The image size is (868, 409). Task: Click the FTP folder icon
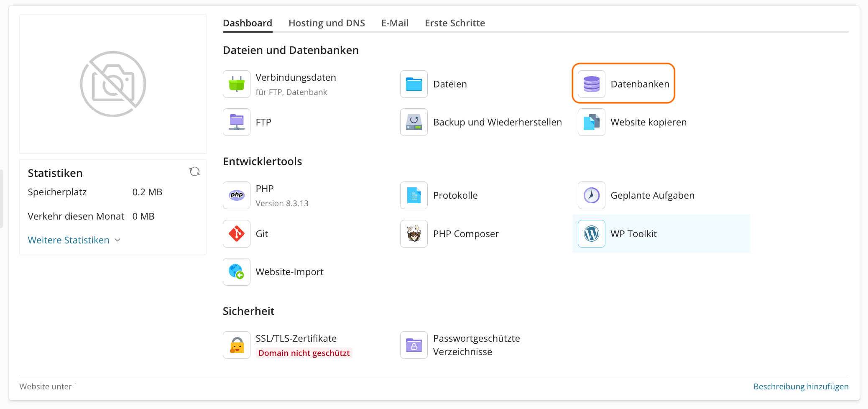click(x=237, y=122)
